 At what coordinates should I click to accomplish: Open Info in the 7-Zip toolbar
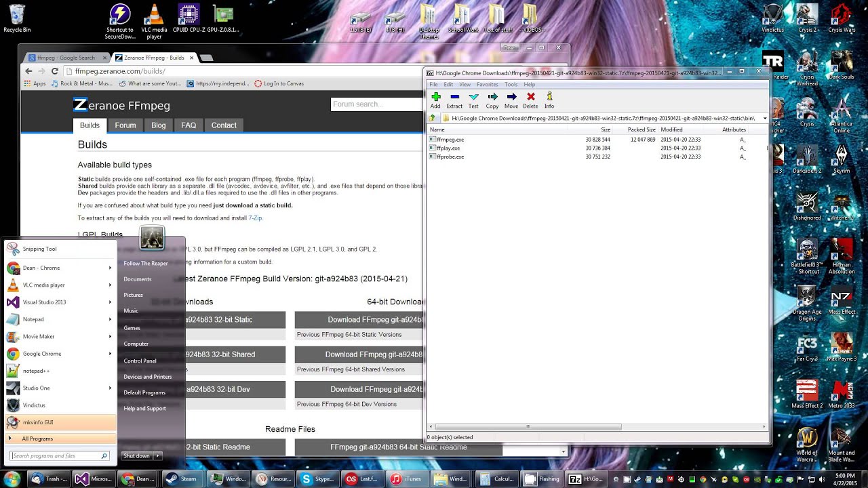click(x=549, y=100)
